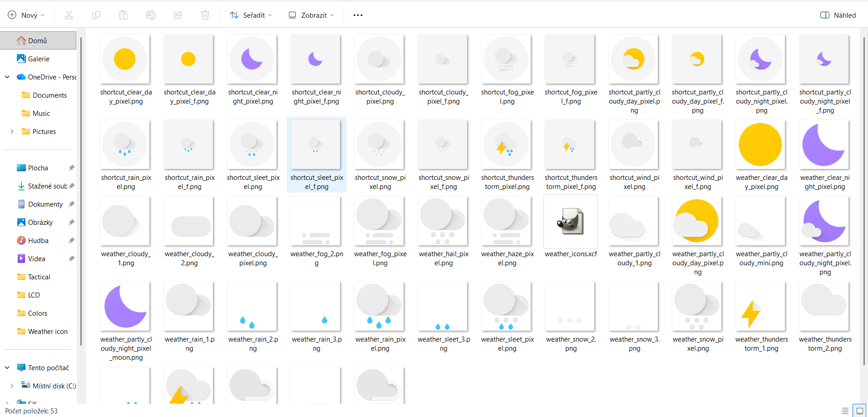Open the Nový dropdown menu

(x=26, y=15)
